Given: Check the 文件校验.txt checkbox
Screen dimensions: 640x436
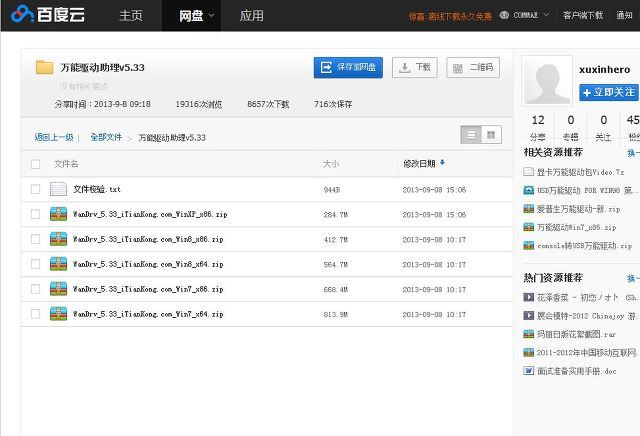Looking at the screenshot, I should (x=36, y=189).
